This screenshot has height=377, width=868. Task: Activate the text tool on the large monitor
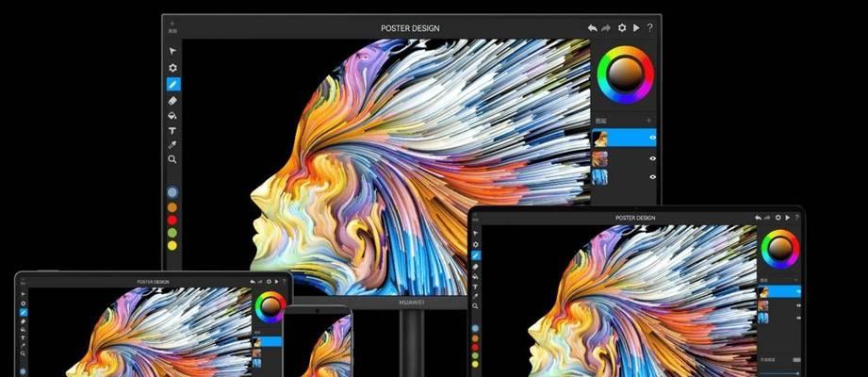[x=172, y=131]
